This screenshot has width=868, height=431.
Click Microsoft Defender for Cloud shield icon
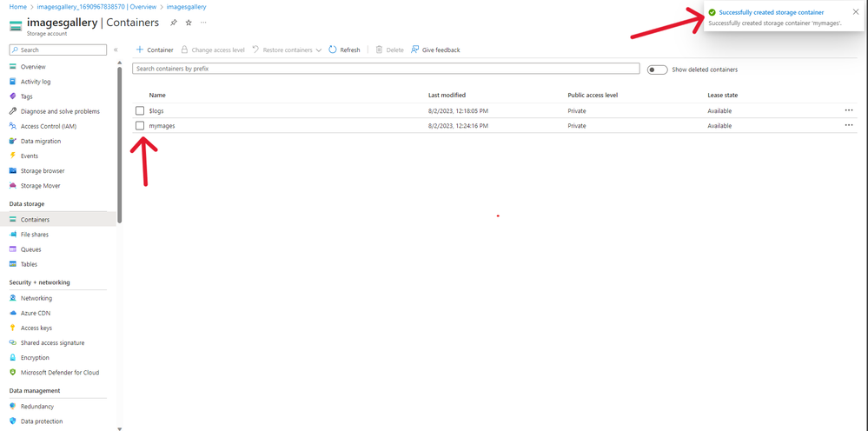coord(13,373)
